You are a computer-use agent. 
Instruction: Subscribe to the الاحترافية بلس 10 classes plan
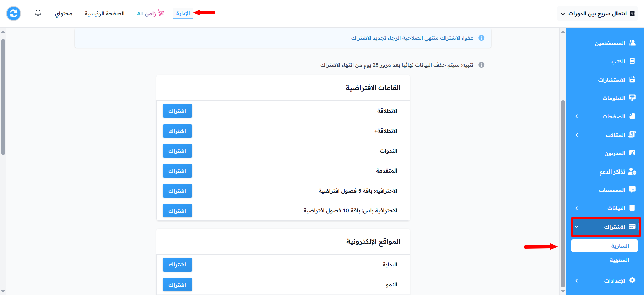(x=177, y=211)
